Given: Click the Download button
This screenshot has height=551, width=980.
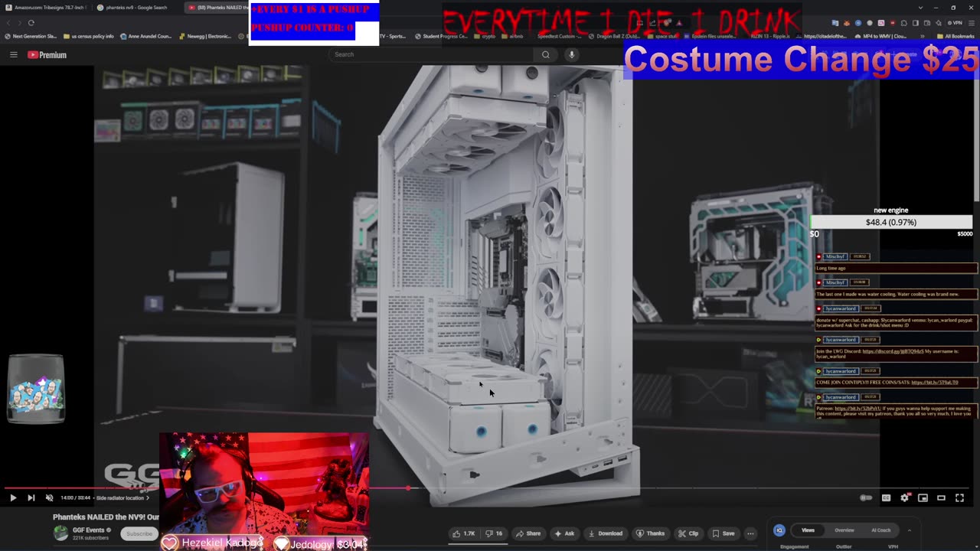Looking at the screenshot, I should point(605,533).
